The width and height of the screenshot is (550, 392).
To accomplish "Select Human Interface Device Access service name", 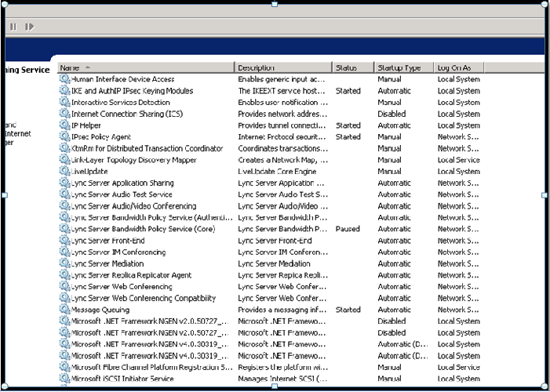I will 122,79.
